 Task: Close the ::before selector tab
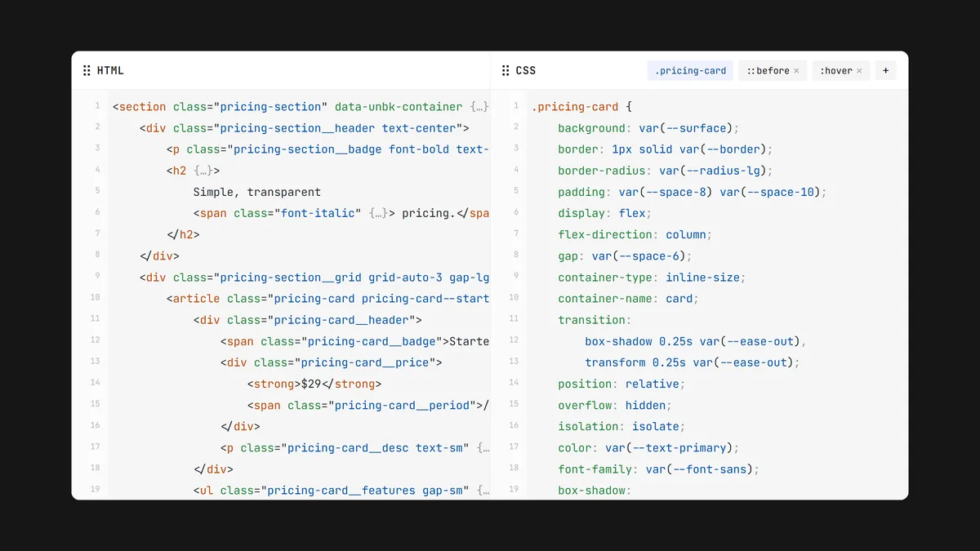(796, 71)
